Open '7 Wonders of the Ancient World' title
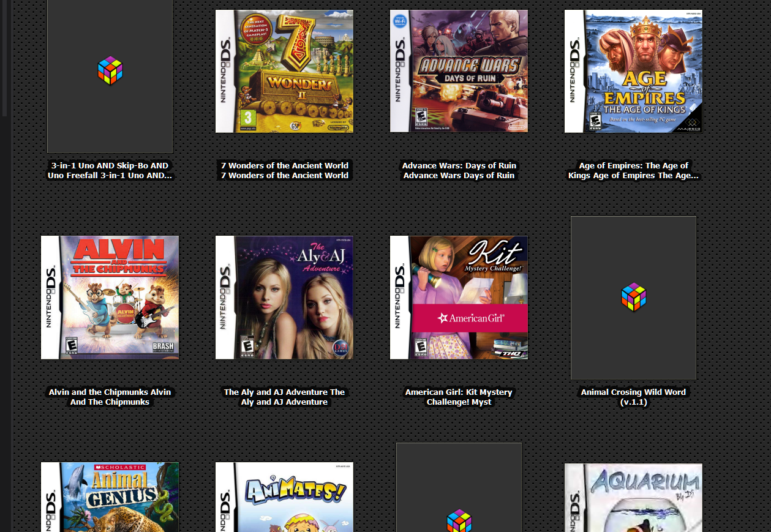Screen dimensions: 771x532 [284, 170]
